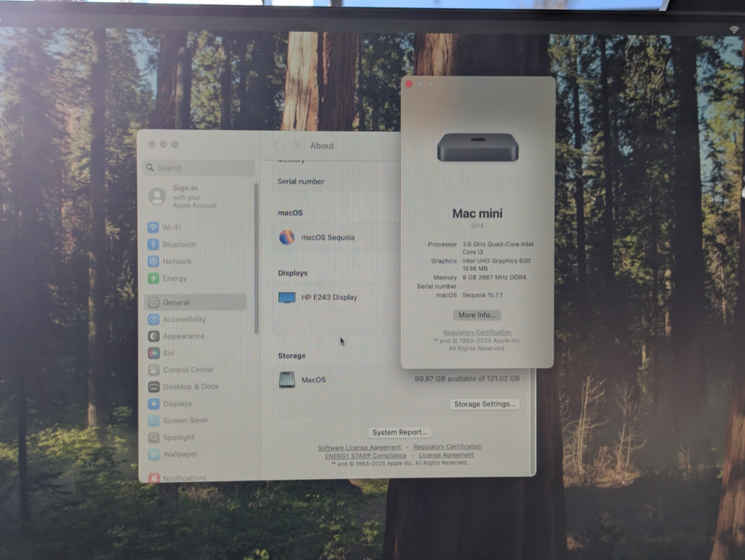Open Siri settings

pyautogui.click(x=167, y=353)
